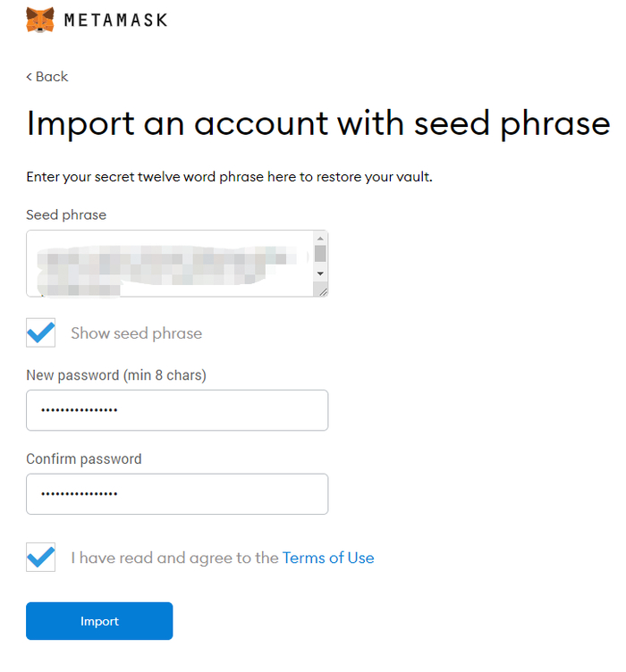Click the "Confirm password" label
Screen dimensions: 626x672
click(84, 459)
